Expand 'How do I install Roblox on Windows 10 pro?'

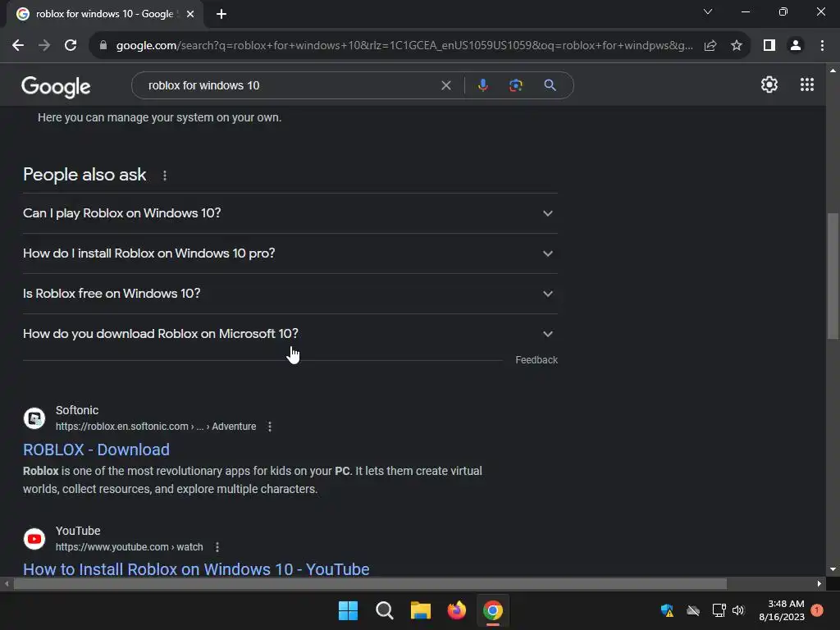tap(290, 253)
